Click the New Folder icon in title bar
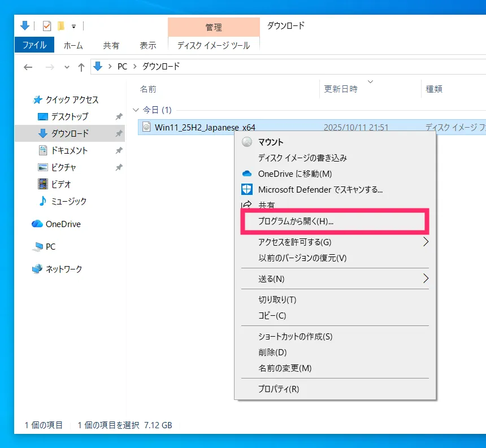Screen dimensions: 486x448 pos(60,26)
